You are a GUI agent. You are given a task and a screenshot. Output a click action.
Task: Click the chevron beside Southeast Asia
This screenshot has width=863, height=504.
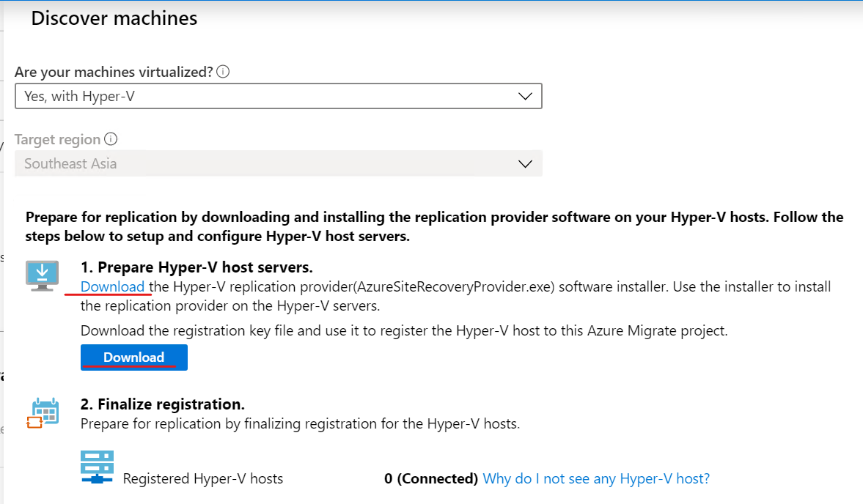pos(525,164)
